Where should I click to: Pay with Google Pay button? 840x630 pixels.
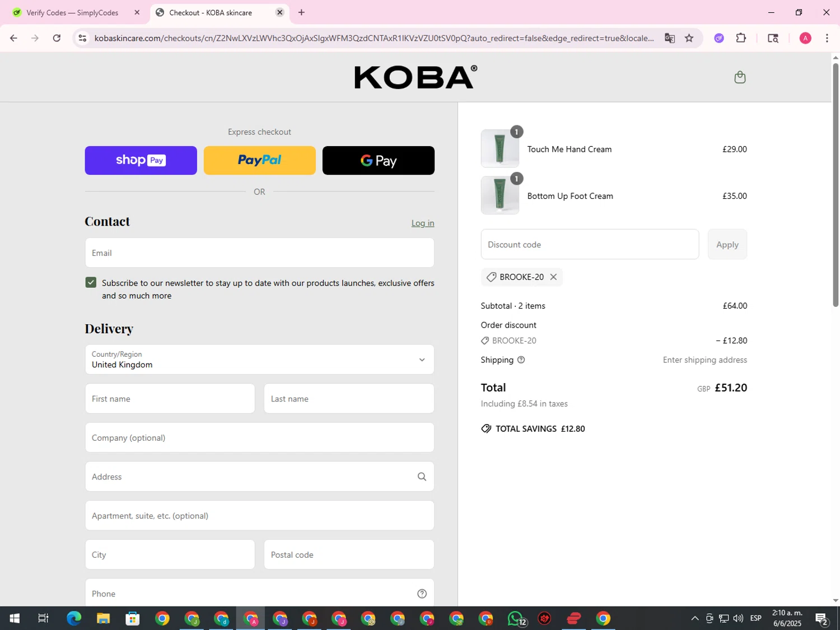pos(378,160)
